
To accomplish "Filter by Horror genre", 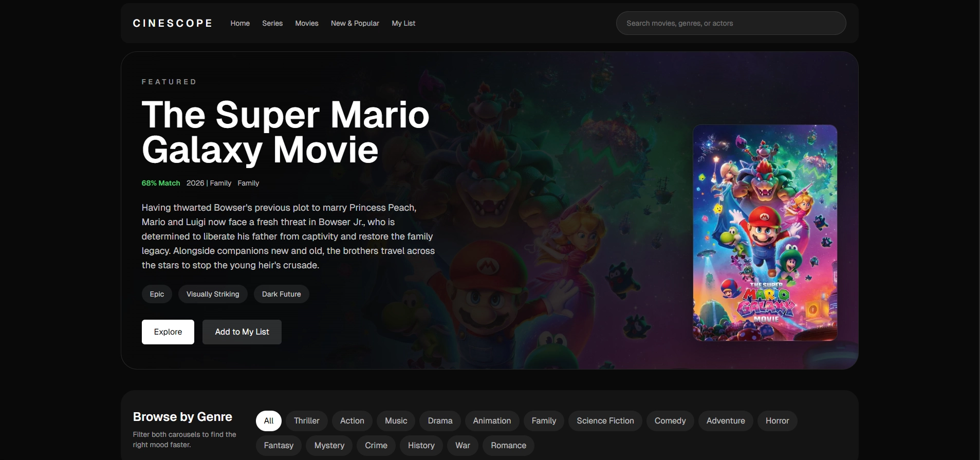I will (778, 421).
